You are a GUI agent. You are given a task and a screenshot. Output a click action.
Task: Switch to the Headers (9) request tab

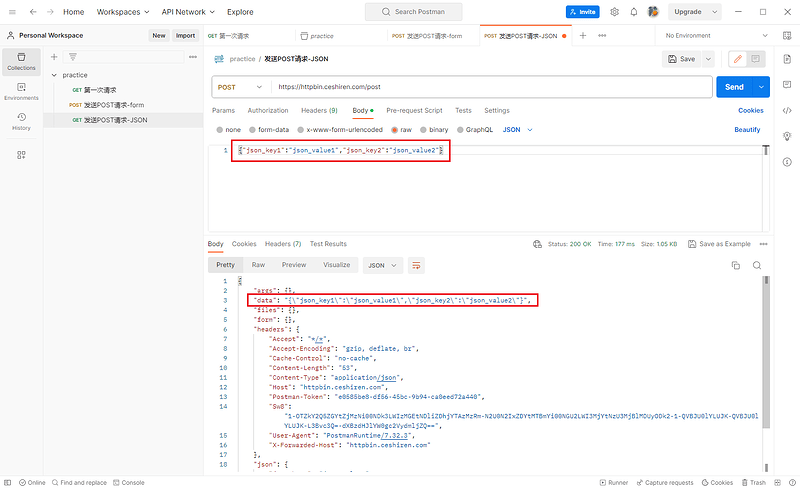click(x=319, y=110)
